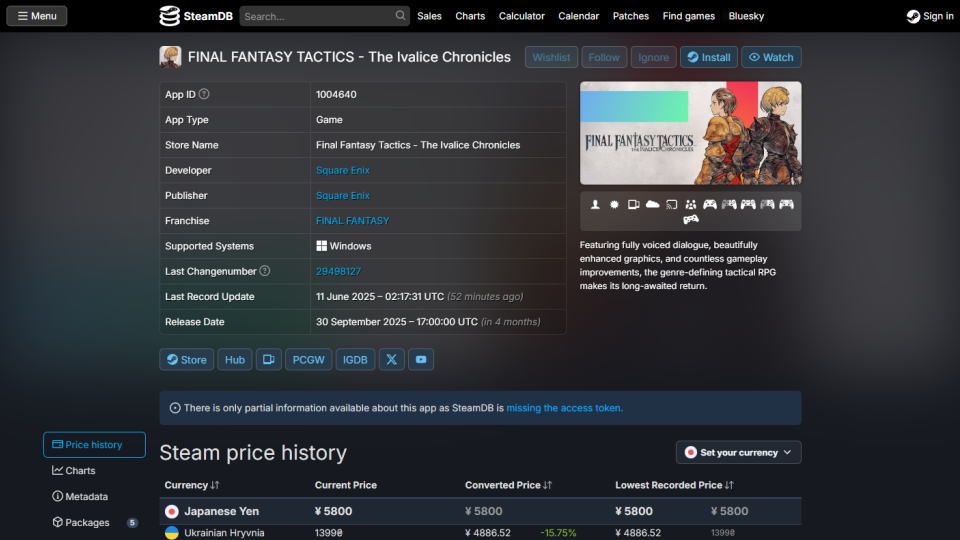Open the SteamDB home logo
960x540 pixels.
(x=196, y=16)
